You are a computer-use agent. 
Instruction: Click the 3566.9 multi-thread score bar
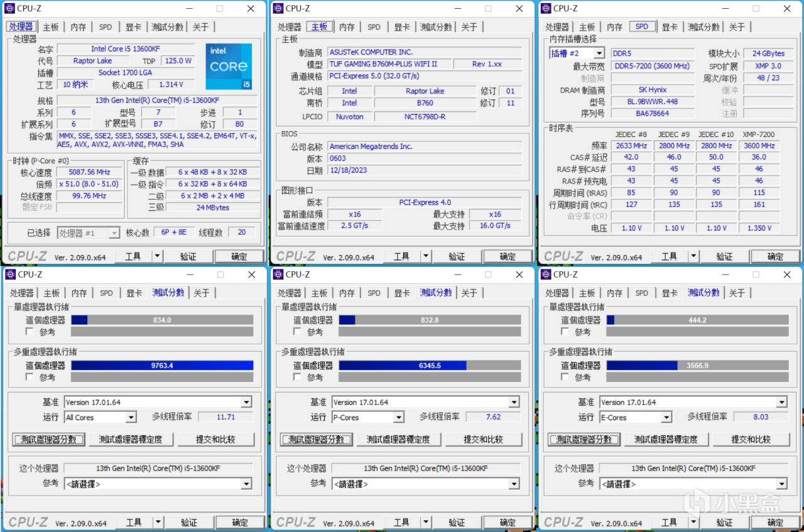[x=697, y=366]
